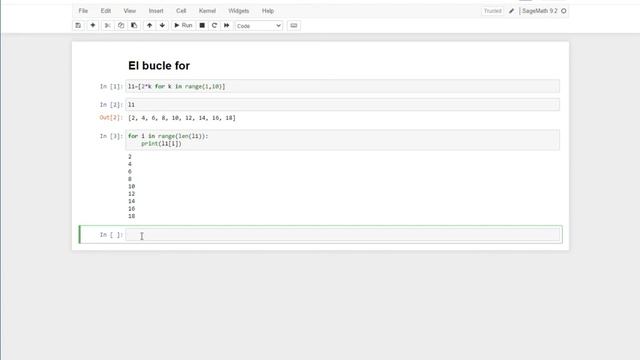Image resolution: width=640 pixels, height=360 pixels.
Task: Click the Out[2] prompt label
Action: (x=111, y=118)
